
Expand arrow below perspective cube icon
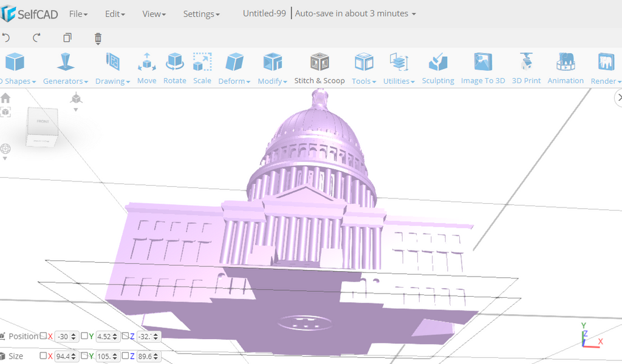click(x=76, y=110)
